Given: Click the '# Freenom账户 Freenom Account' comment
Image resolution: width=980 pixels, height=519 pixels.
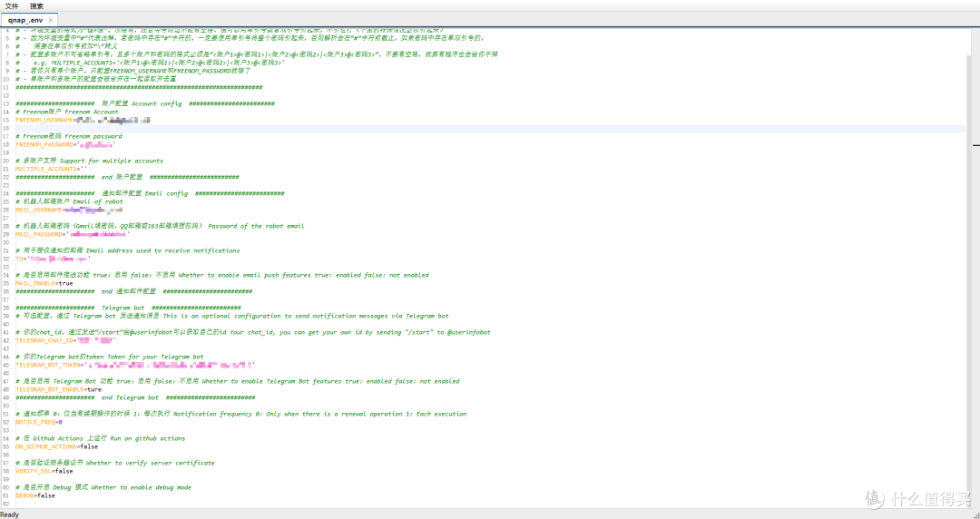Looking at the screenshot, I should (67, 112).
